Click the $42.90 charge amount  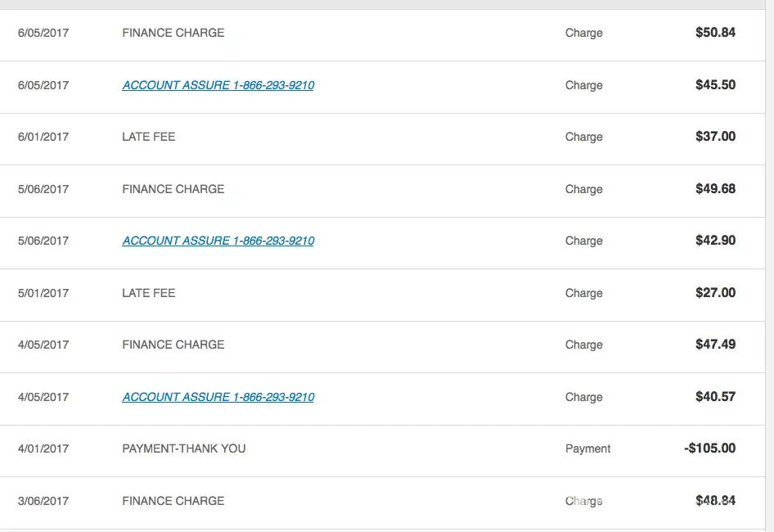click(715, 241)
